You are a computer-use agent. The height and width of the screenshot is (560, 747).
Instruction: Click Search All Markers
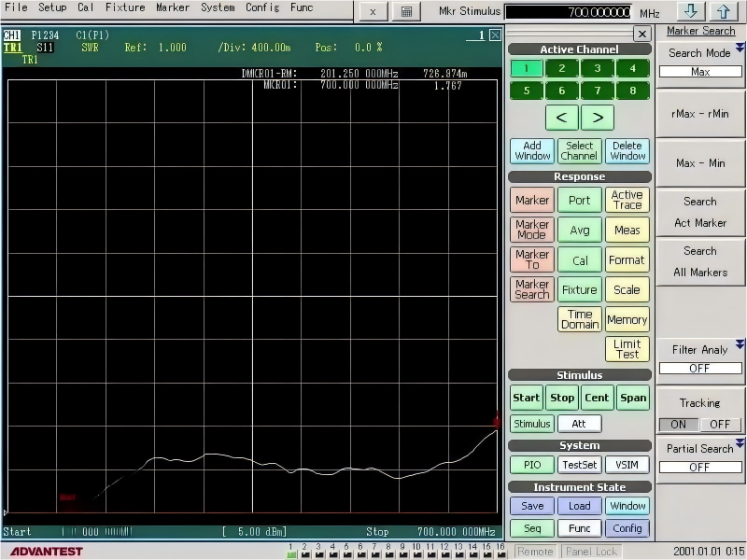click(x=700, y=261)
